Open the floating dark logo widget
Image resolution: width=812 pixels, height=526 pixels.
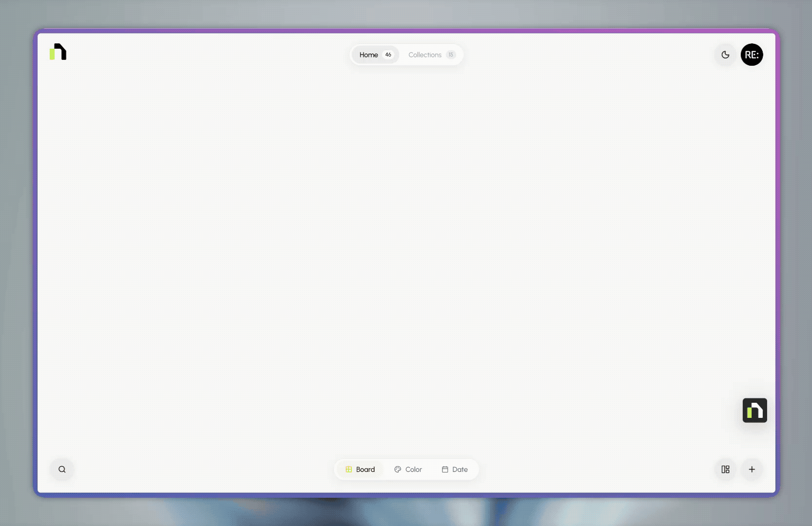[x=755, y=411]
